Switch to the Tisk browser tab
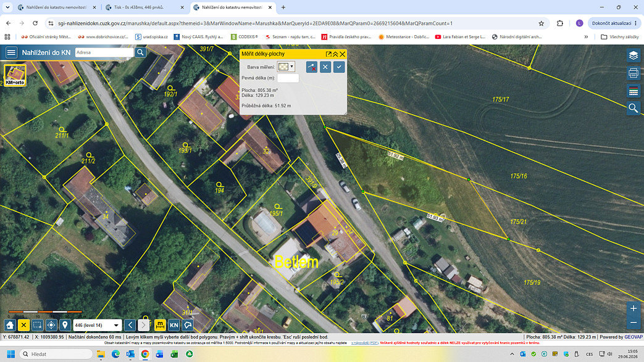This screenshot has height=362, width=644. point(144,7)
